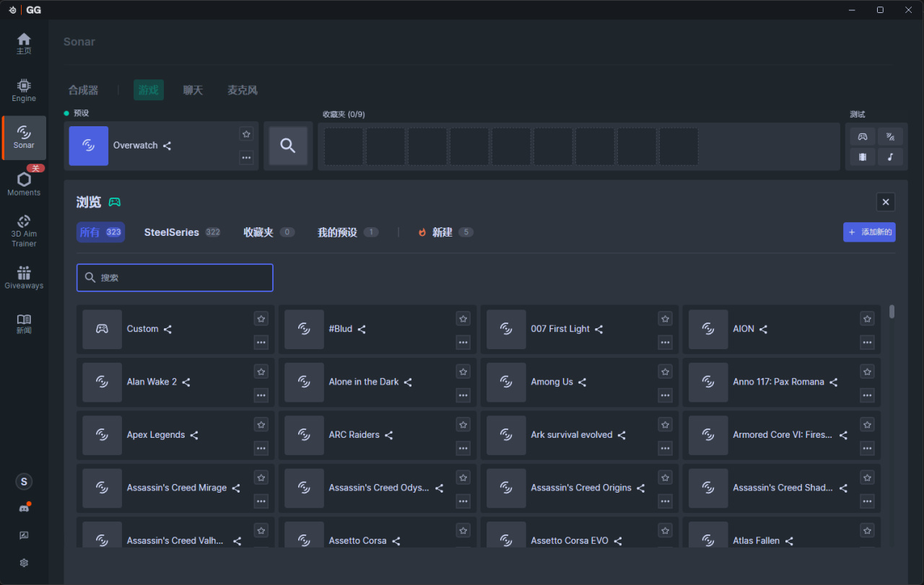
Task: Star the Alan Wake 2 preset
Action: click(261, 371)
